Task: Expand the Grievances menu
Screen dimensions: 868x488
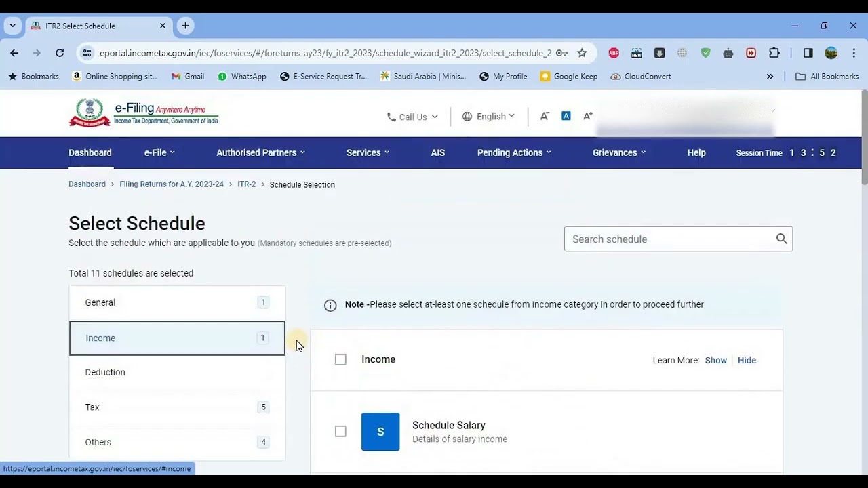Action: pos(619,152)
